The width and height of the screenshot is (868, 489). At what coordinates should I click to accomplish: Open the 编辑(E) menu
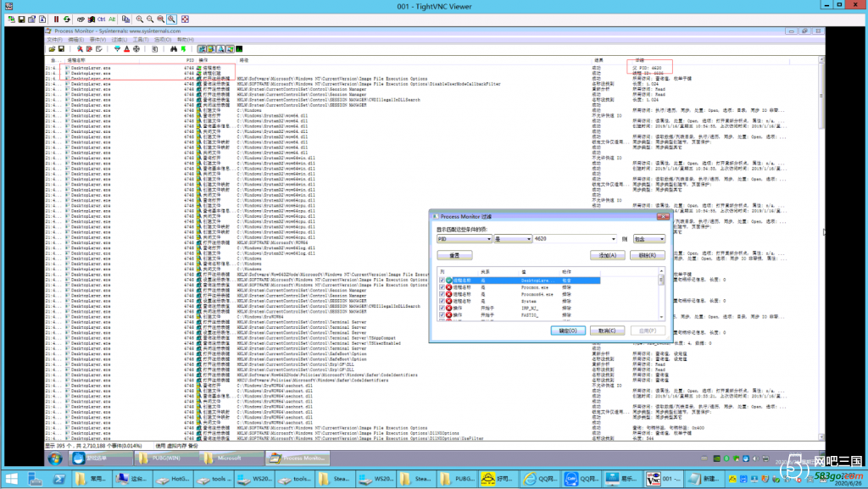point(75,40)
